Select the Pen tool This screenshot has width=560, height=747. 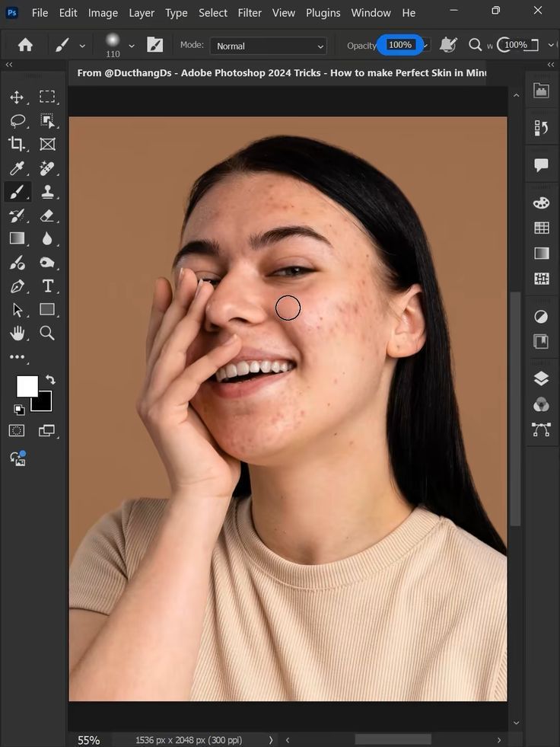click(x=17, y=286)
